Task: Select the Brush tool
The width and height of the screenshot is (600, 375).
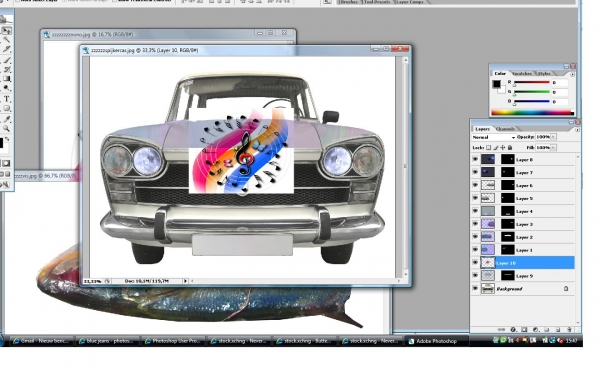Action: pos(7,60)
